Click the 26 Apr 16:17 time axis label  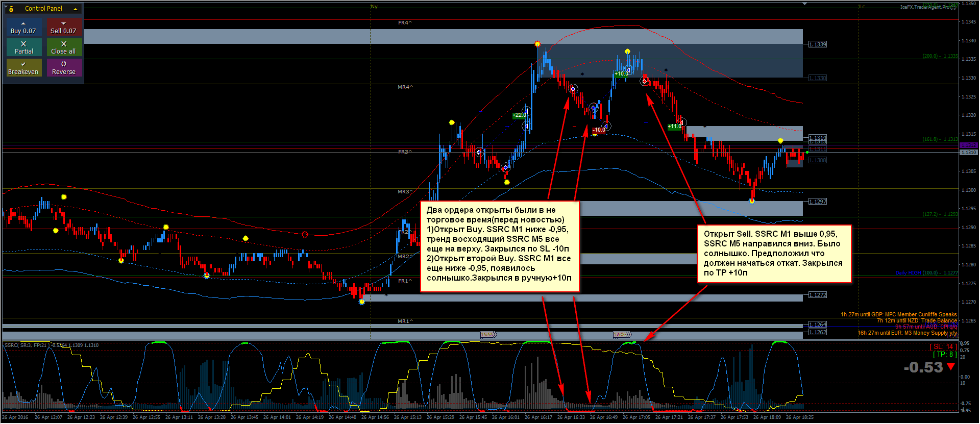538,417
